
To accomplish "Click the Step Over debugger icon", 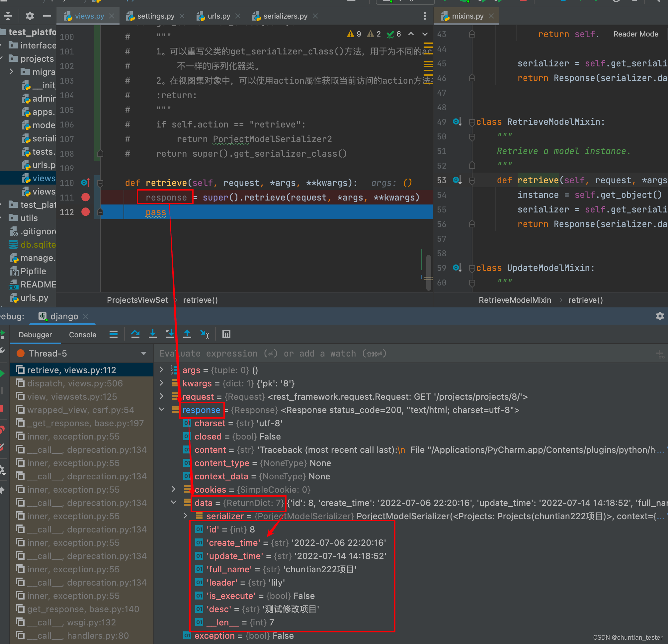I will [x=135, y=334].
